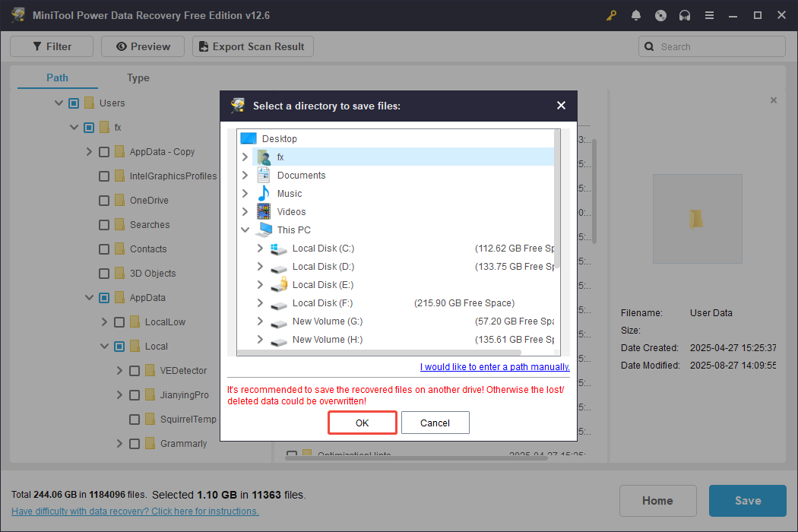
Task: Switch to the Type tab
Action: [x=138, y=78]
